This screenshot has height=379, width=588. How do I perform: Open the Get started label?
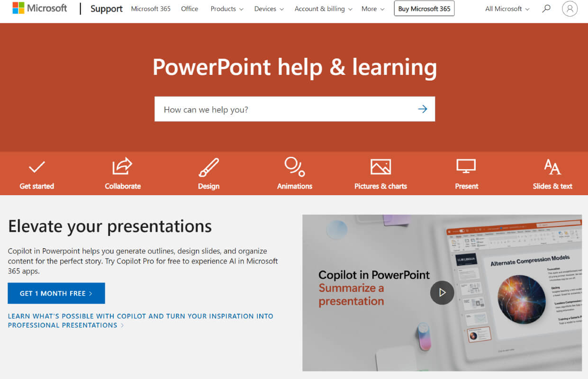point(37,186)
